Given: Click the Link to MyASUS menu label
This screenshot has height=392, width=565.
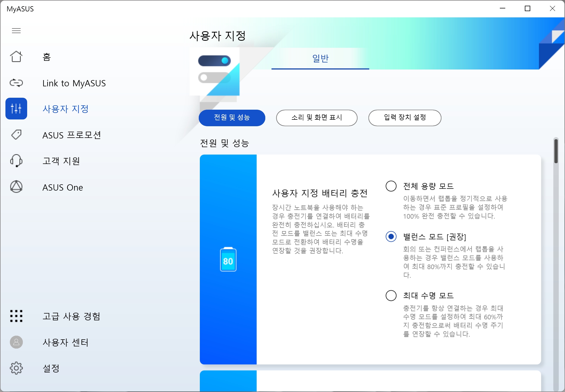Looking at the screenshot, I should 74,83.
